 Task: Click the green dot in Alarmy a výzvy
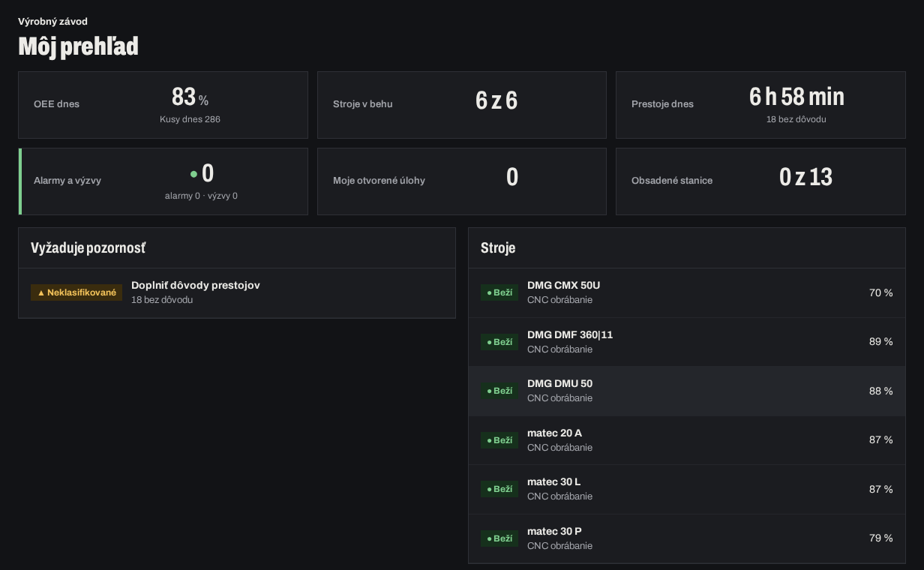(193, 174)
